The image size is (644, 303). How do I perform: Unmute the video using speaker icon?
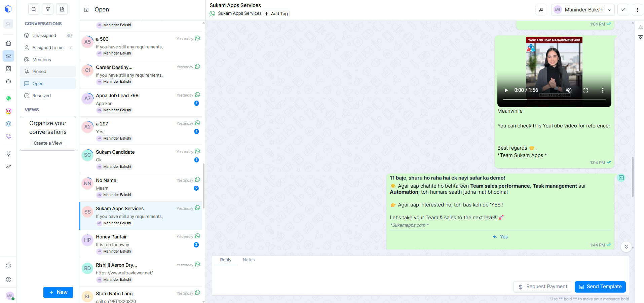[569, 90]
